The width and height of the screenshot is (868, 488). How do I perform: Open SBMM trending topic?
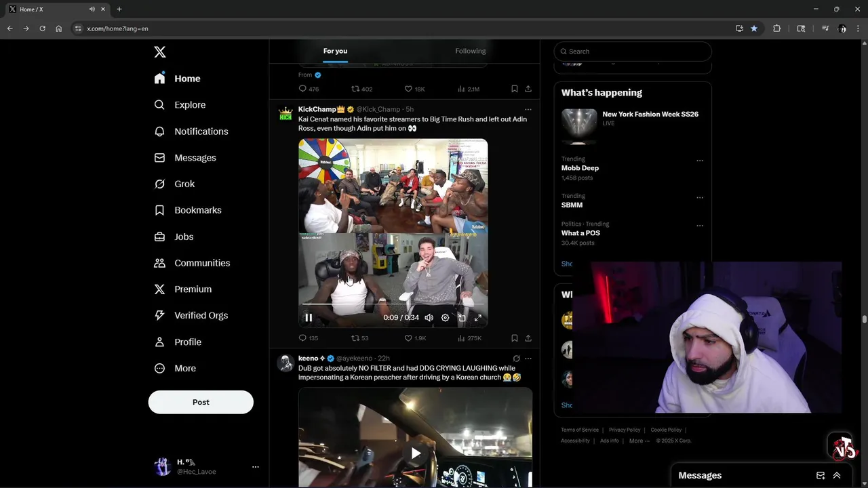tap(572, 205)
